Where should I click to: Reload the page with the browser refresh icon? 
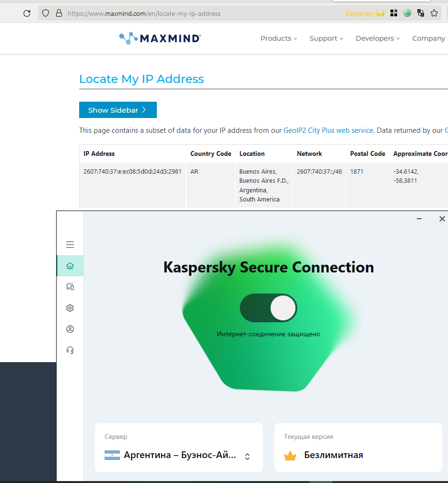[27, 13]
